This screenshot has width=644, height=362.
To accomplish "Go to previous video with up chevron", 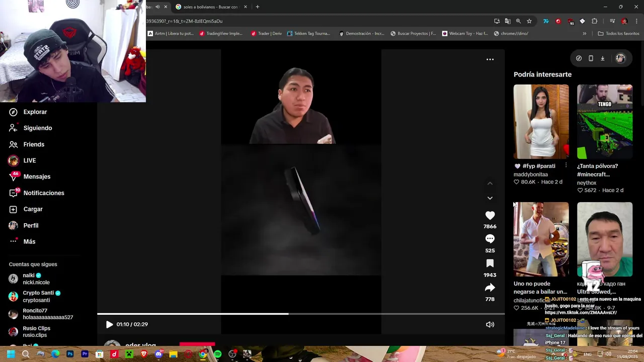I will tap(490, 184).
